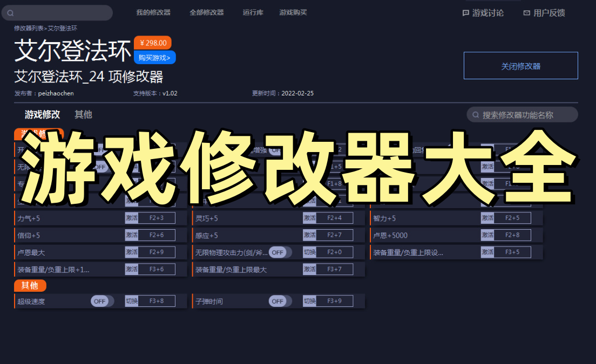
Task: Click the magnifier icon in the top search bar
Action: (11, 13)
